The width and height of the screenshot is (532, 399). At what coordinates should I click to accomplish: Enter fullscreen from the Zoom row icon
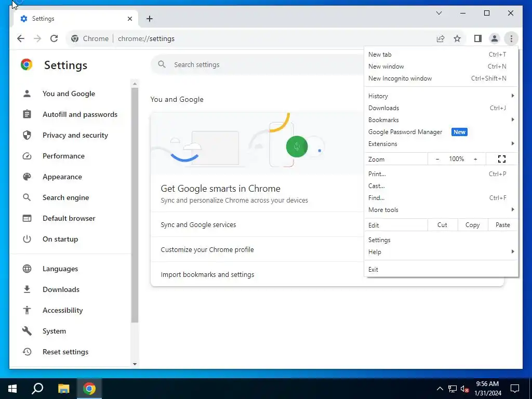[502, 159]
